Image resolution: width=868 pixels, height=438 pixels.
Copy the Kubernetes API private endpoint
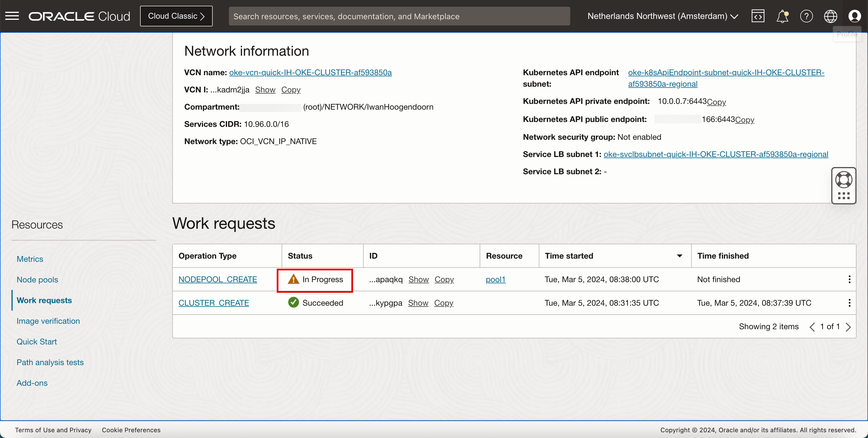716,102
